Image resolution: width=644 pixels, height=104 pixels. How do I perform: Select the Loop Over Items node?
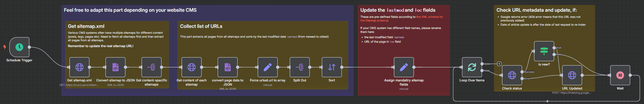pos(472,67)
